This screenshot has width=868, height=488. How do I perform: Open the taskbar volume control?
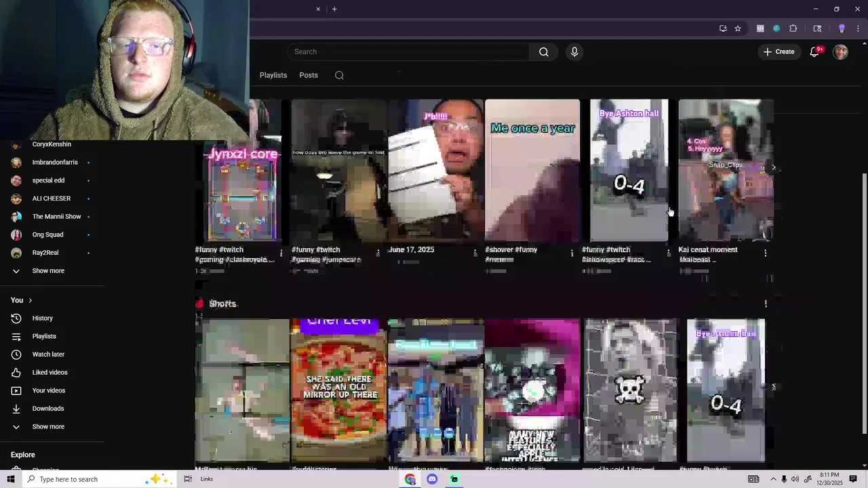(795, 479)
